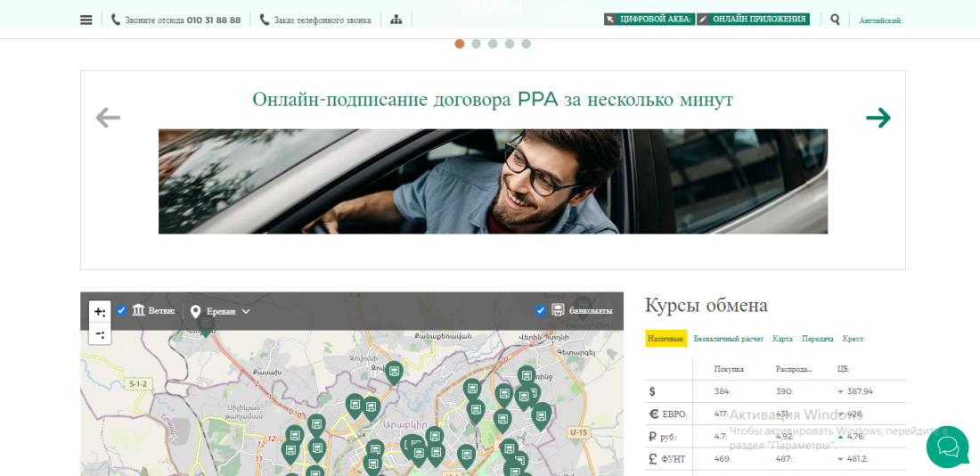Click the dollar buy rate 384
The height and width of the screenshot is (476, 980).
[x=723, y=391]
